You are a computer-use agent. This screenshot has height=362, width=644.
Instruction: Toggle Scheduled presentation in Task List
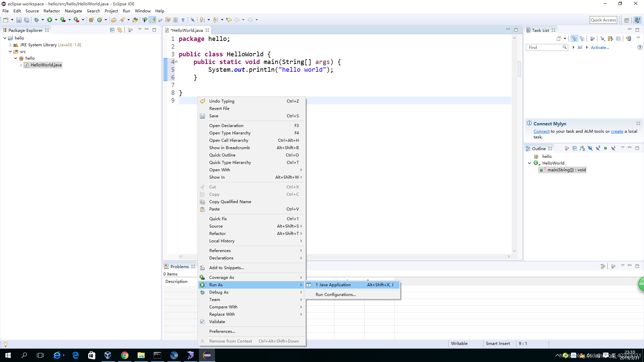(x=582, y=39)
